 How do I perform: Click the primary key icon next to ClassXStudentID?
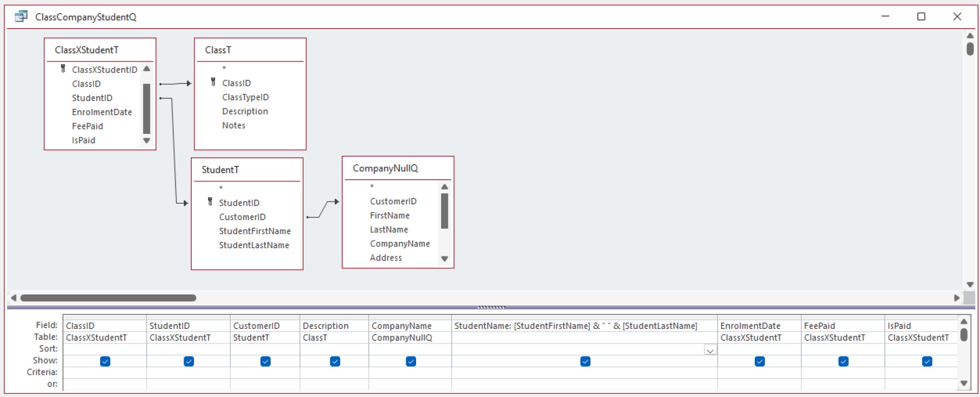click(63, 69)
